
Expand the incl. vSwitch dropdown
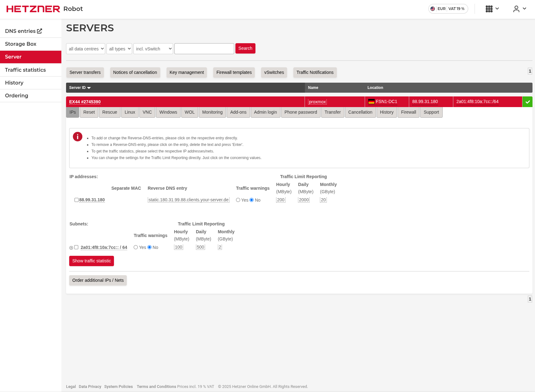point(153,49)
